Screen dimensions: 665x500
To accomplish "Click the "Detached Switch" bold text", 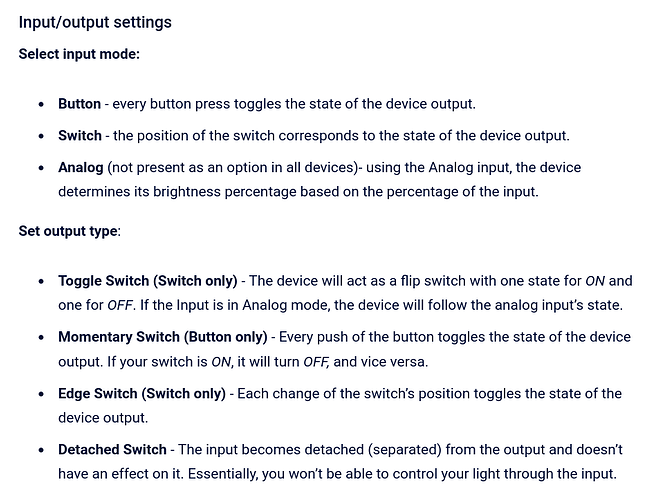I will [112, 450].
